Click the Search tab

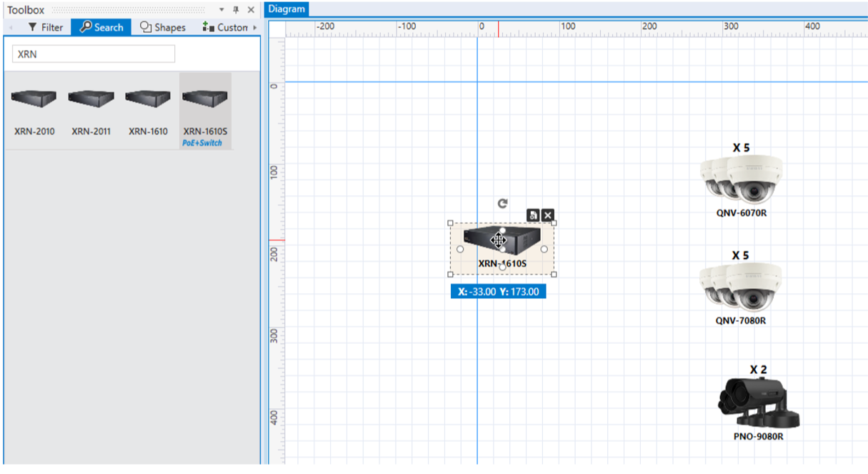(101, 27)
